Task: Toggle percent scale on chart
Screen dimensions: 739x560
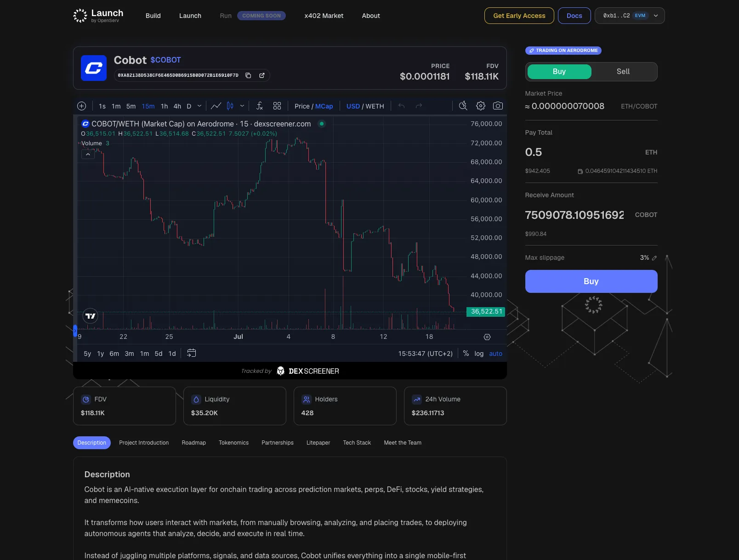Action: 466,354
